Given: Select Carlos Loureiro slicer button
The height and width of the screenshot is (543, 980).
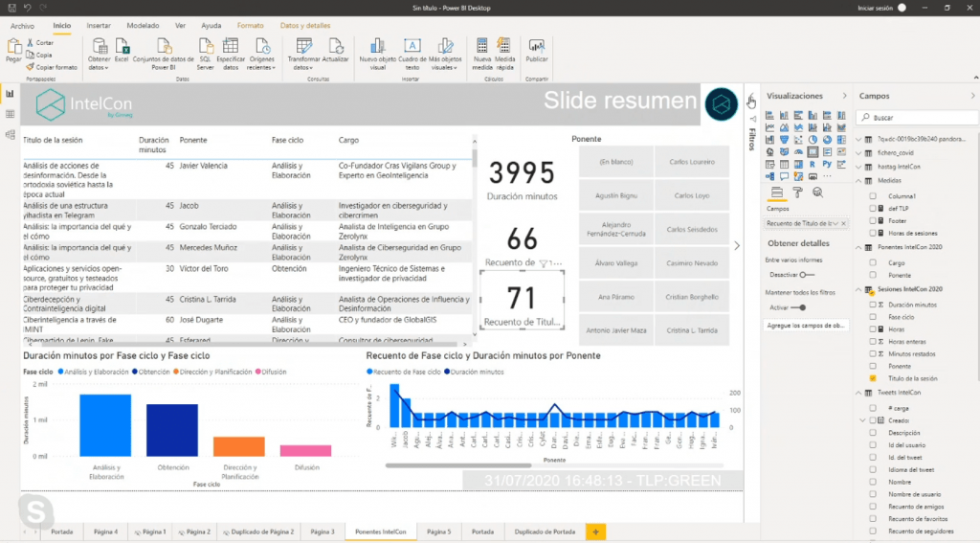Looking at the screenshot, I should pos(692,162).
